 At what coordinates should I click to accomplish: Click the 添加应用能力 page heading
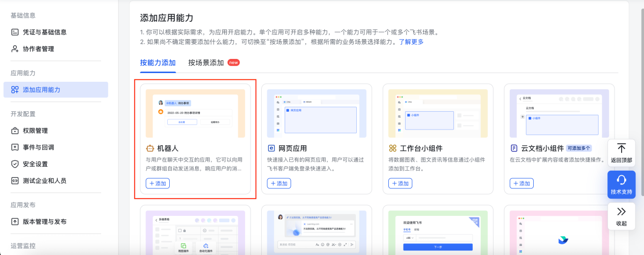(x=167, y=18)
